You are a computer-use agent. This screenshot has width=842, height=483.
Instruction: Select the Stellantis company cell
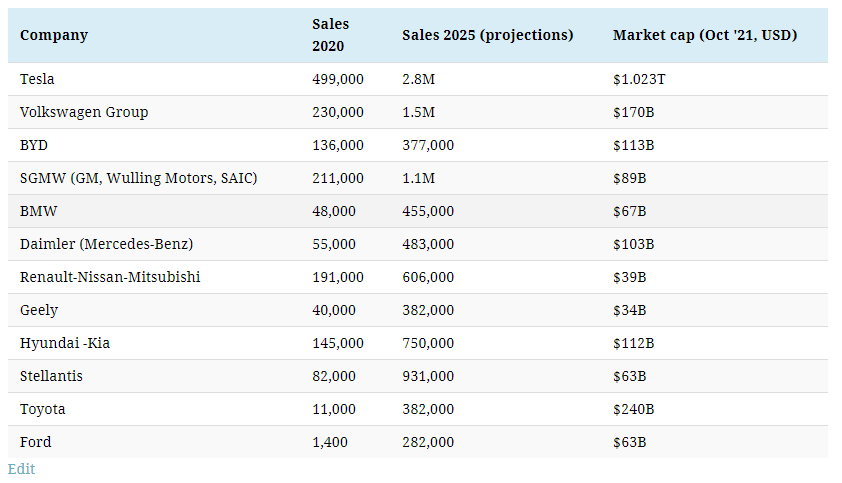[x=51, y=376]
